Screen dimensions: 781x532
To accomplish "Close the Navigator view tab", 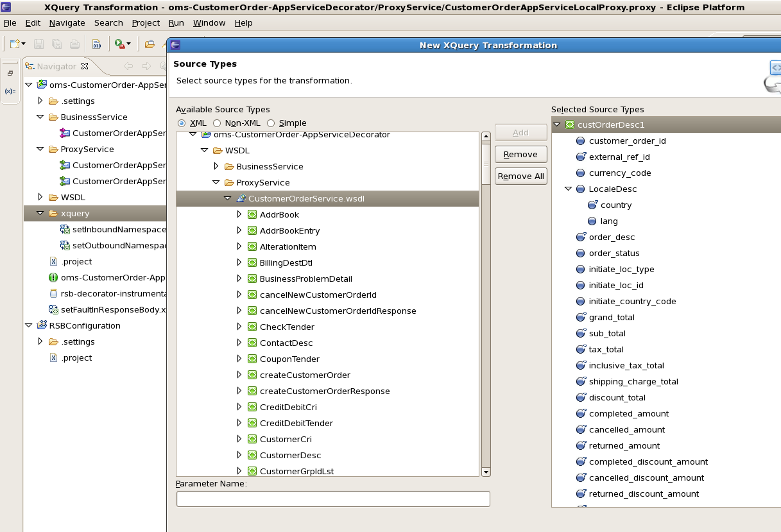I will click(84, 66).
